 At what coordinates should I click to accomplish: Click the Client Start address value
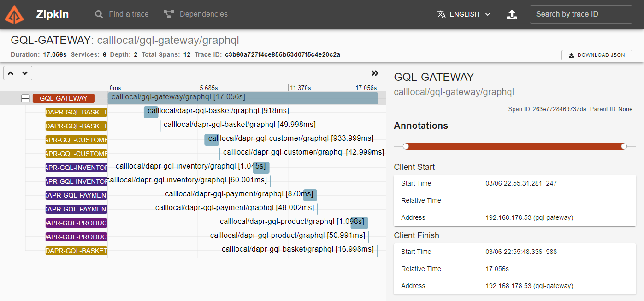coord(529,217)
